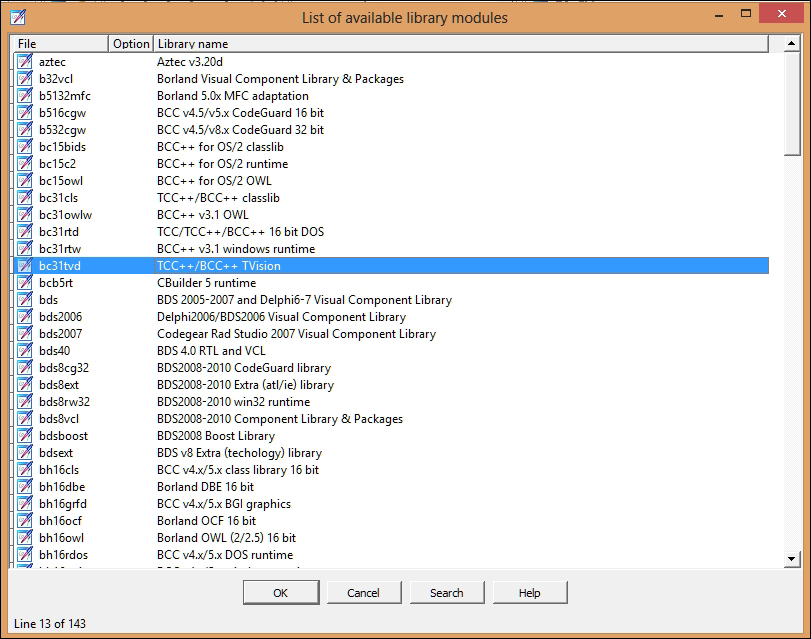Click the Option column header
Image resolution: width=811 pixels, height=639 pixels.
[131, 43]
